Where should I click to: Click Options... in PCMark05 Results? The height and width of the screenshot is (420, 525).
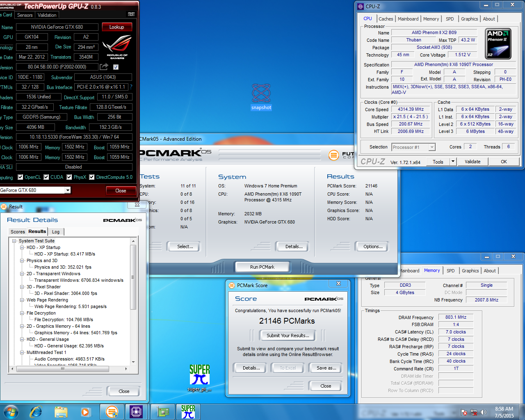[x=373, y=247]
